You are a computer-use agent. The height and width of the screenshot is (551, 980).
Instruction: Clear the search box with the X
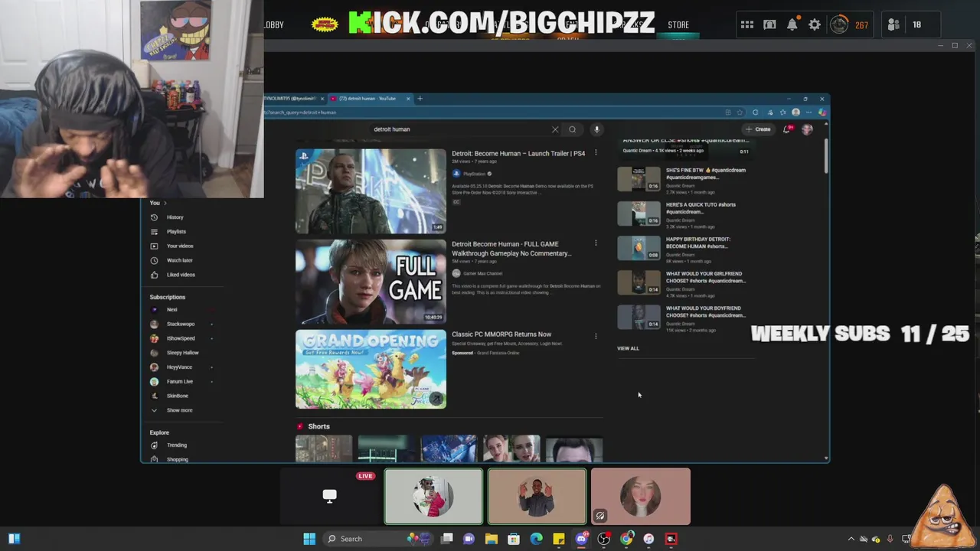pyautogui.click(x=555, y=129)
